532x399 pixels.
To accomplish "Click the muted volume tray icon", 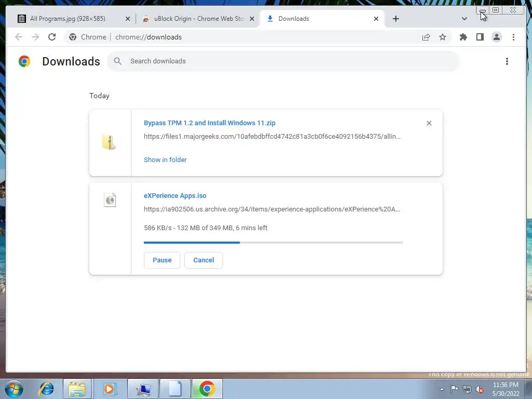I will pyautogui.click(x=480, y=390).
